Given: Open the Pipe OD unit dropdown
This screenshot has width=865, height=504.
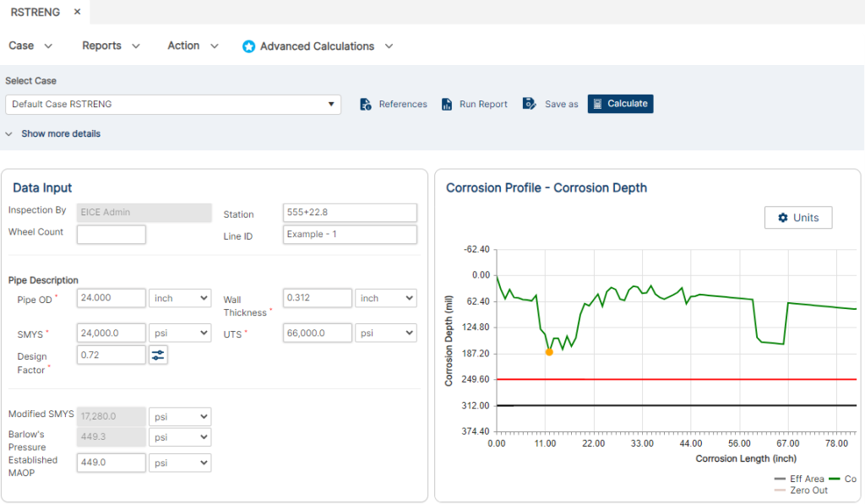Looking at the screenshot, I should click(180, 297).
